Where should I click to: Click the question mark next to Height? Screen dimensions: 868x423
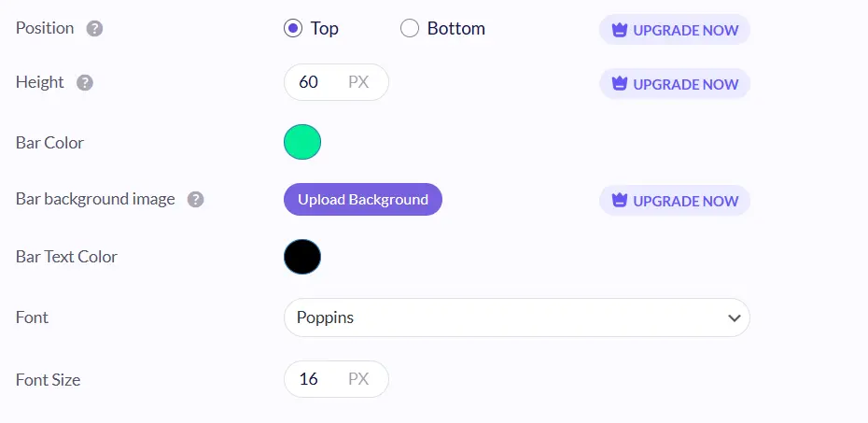point(85,82)
